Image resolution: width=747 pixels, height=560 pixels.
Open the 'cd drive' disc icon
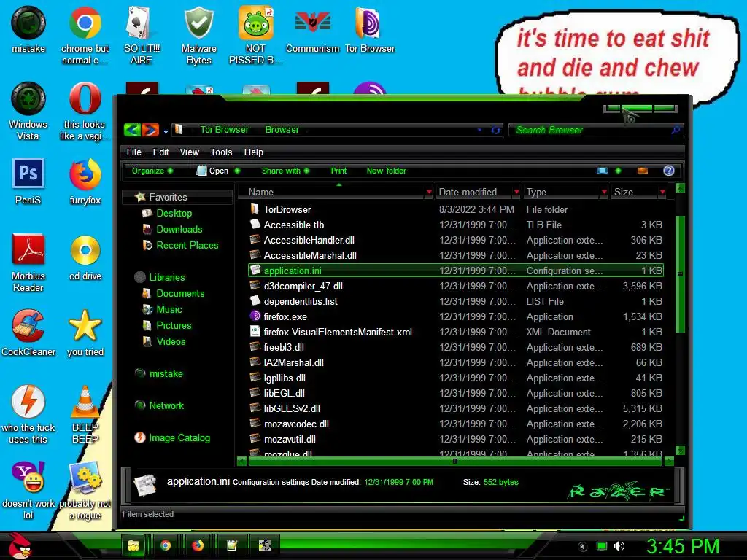pos(85,257)
